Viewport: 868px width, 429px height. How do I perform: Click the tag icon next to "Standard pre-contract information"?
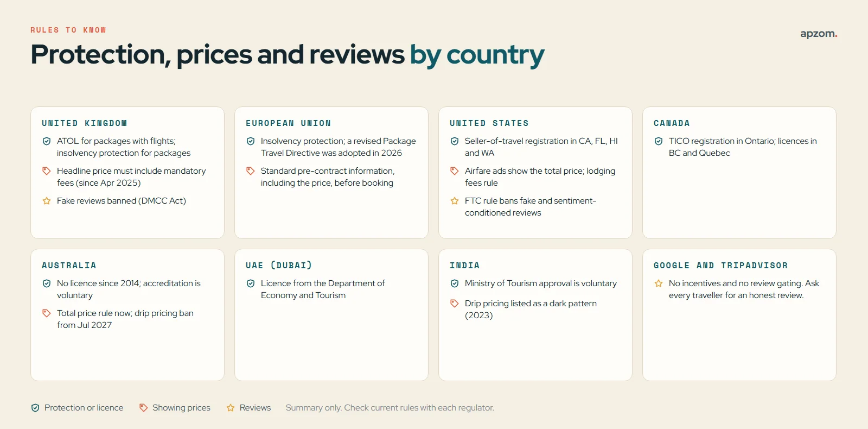click(x=251, y=171)
